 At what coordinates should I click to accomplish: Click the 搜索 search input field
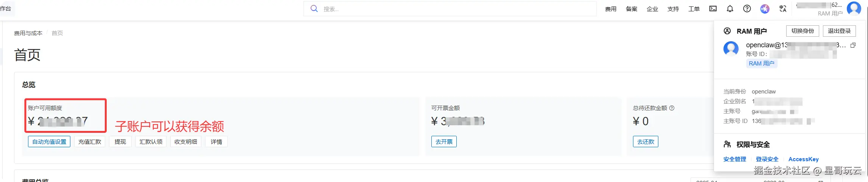pyautogui.click(x=450, y=9)
